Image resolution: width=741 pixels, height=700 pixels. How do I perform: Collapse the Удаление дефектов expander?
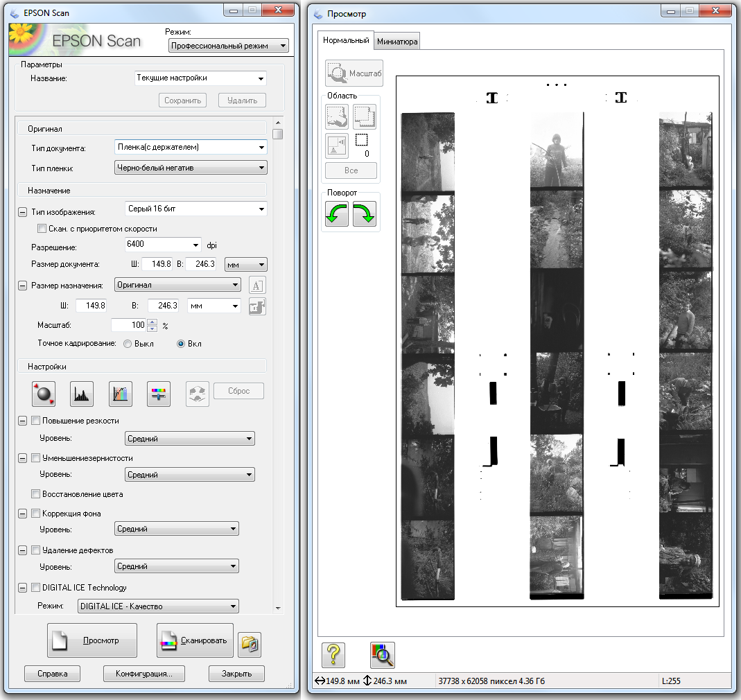tap(22, 550)
